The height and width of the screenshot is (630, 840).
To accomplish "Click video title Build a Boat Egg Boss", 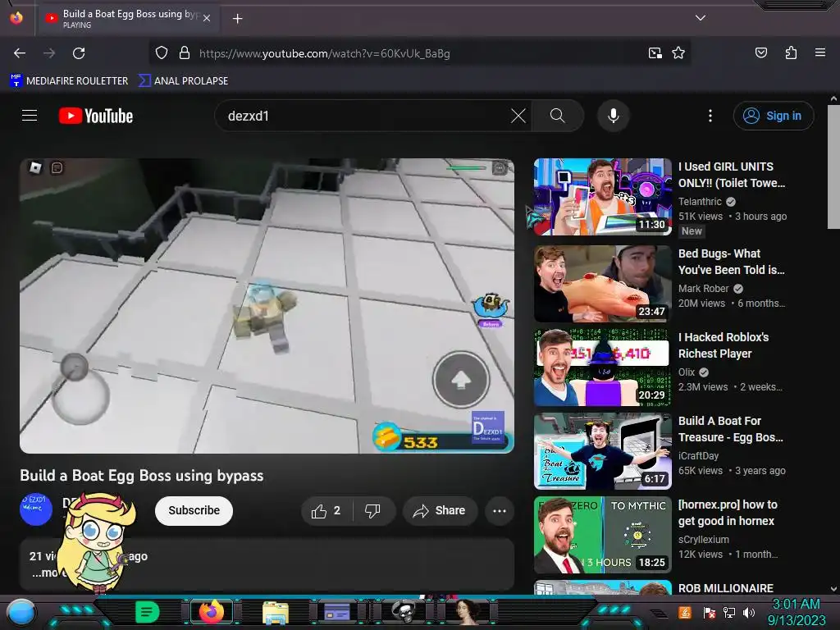I will tap(141, 476).
